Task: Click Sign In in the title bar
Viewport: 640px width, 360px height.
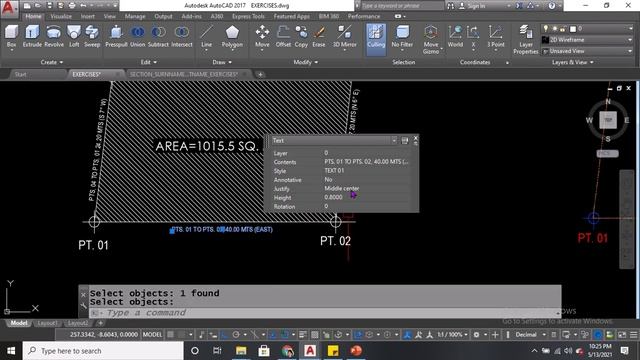Action: point(476,6)
